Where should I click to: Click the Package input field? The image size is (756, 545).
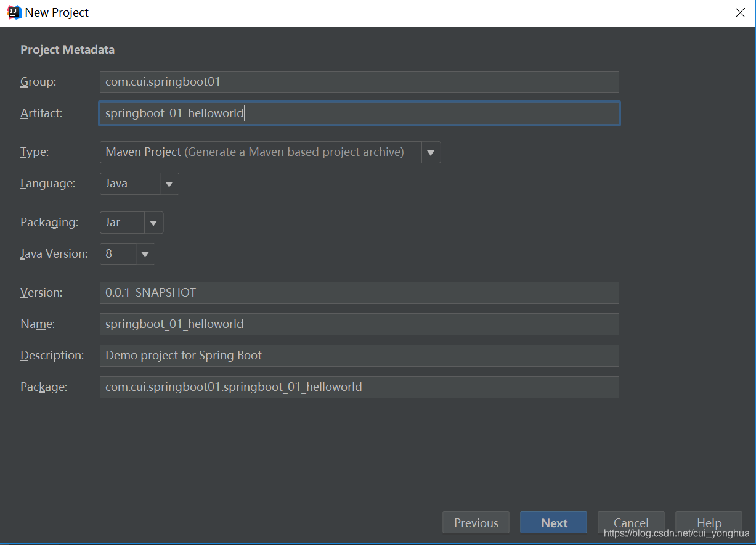click(x=359, y=387)
